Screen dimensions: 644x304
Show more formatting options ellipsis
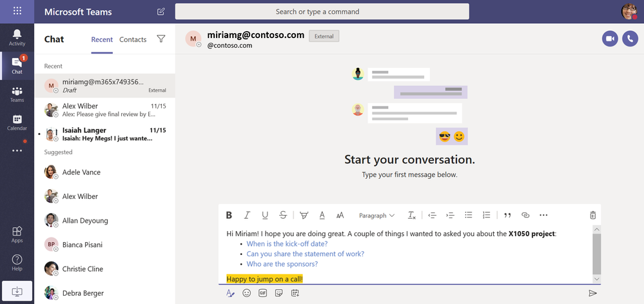tap(543, 215)
